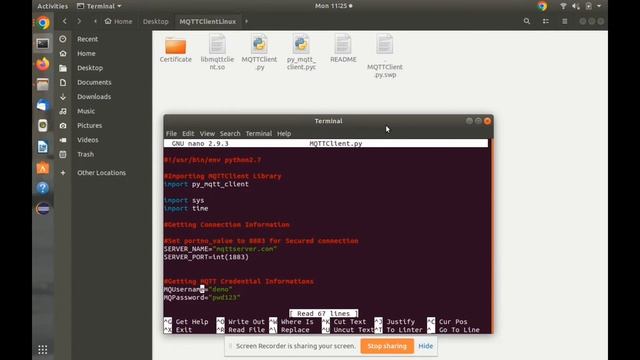Image resolution: width=640 pixels, height=360 pixels.
Task: Click the 'import py_mqtt_client' line
Action: point(206,184)
